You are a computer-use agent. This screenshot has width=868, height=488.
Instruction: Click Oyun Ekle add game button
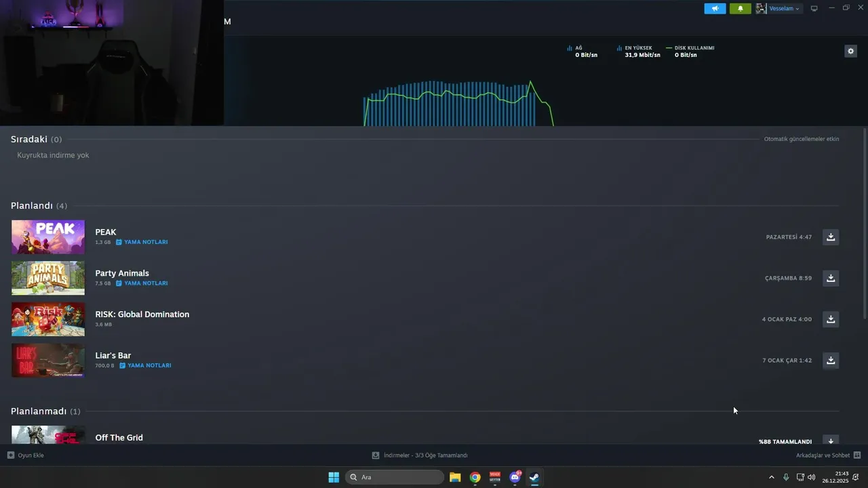(x=26, y=455)
